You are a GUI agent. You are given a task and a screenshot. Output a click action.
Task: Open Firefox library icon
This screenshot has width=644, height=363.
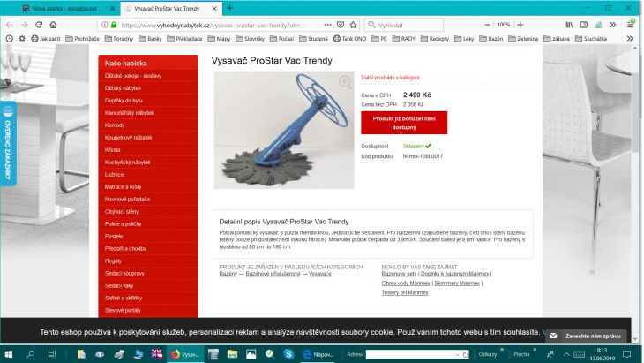coord(569,25)
